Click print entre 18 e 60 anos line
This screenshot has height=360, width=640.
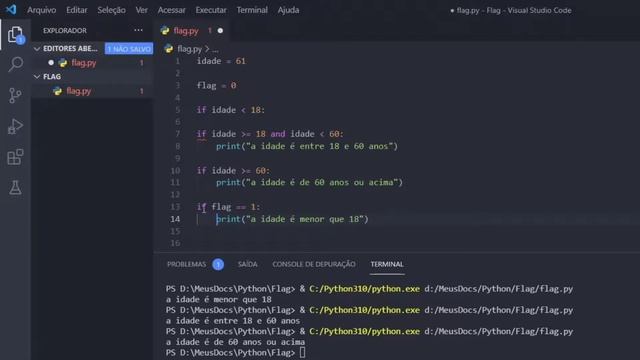(x=307, y=146)
